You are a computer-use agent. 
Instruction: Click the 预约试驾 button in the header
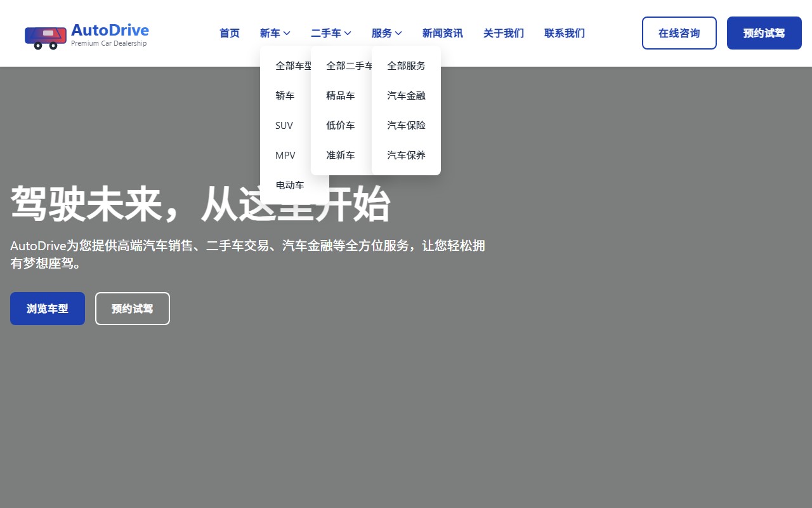click(764, 33)
